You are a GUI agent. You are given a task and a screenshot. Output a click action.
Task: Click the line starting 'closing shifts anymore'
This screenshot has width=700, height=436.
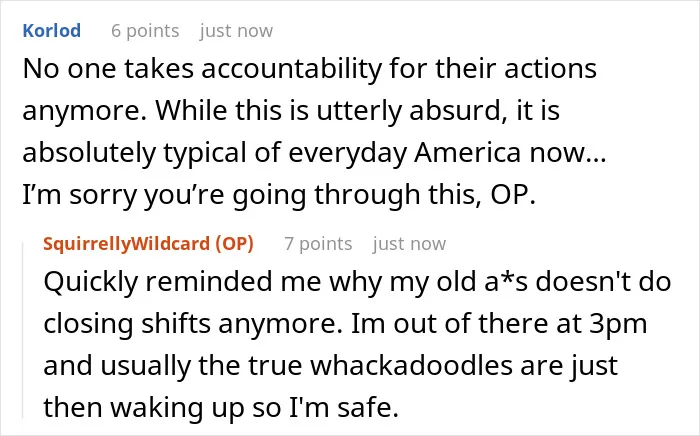click(x=345, y=324)
